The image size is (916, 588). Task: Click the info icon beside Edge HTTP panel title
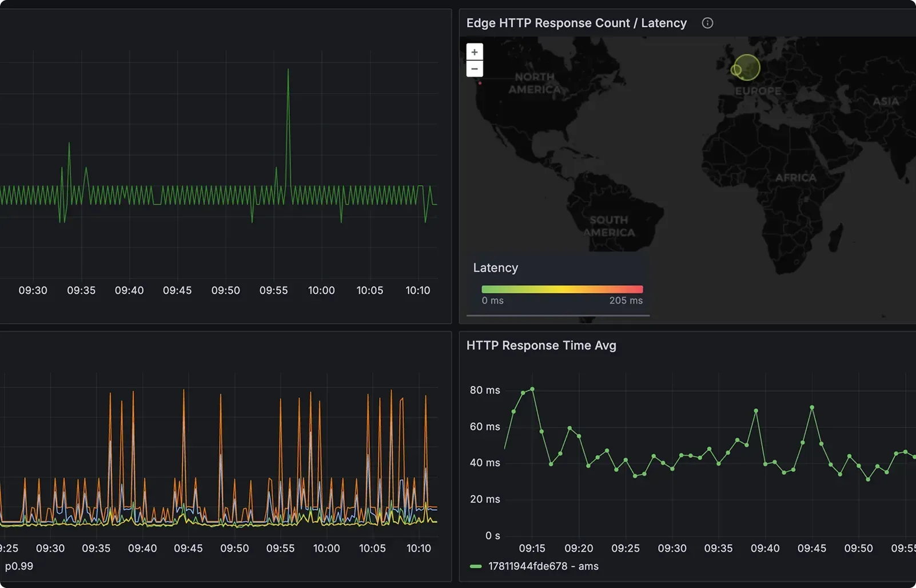(x=707, y=23)
